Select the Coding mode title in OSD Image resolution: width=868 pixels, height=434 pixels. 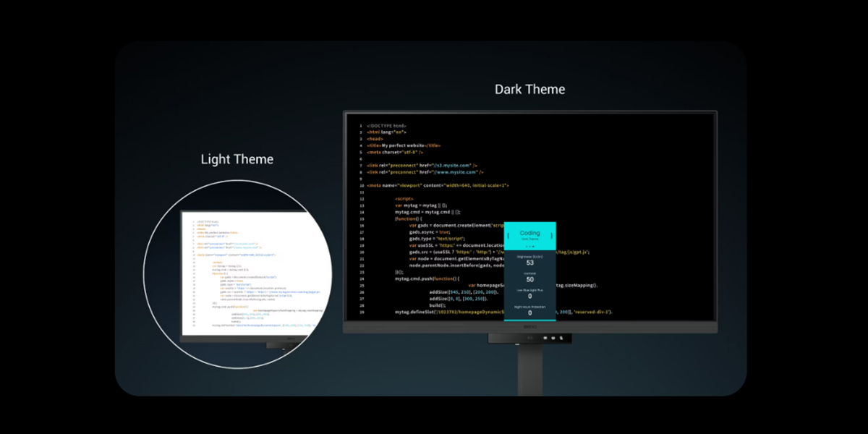coord(529,233)
